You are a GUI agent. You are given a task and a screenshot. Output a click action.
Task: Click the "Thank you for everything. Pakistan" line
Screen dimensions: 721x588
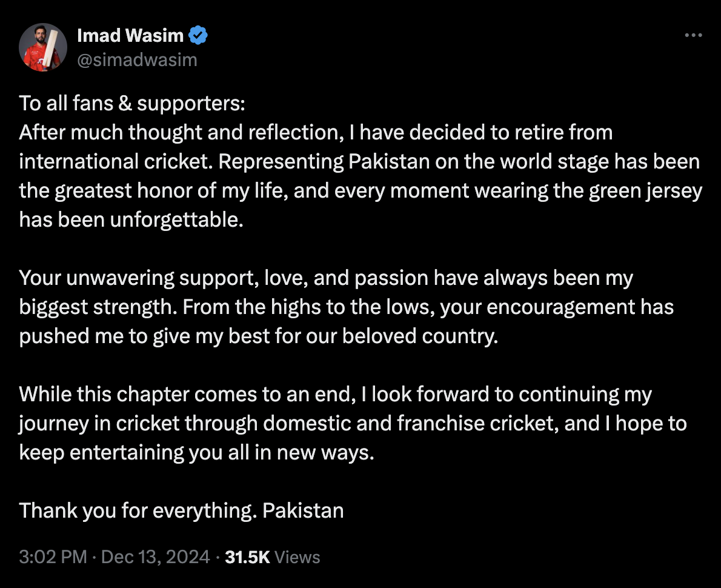tap(181, 510)
